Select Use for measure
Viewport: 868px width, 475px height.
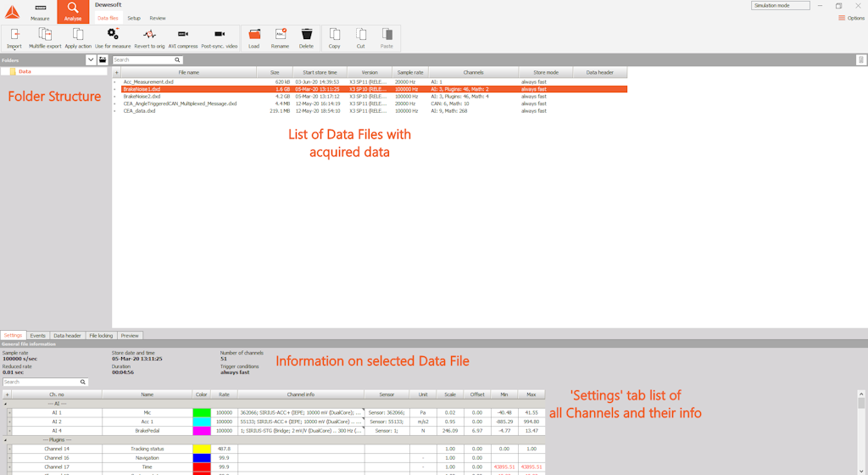tap(113, 38)
